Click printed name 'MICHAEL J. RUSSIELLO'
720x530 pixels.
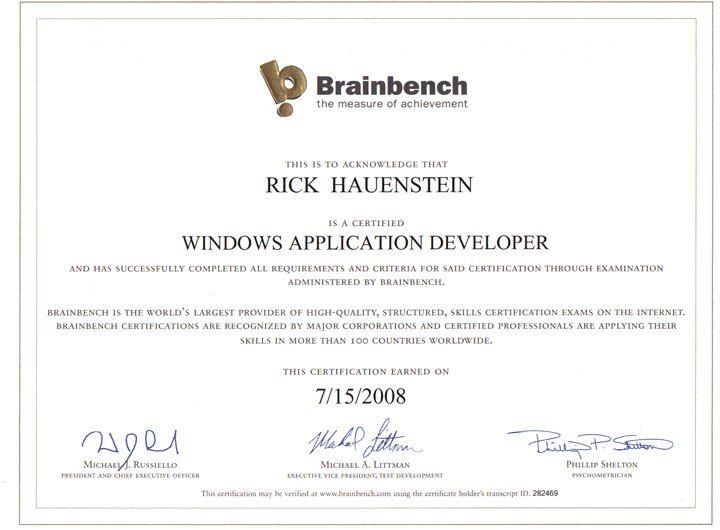[x=130, y=465]
